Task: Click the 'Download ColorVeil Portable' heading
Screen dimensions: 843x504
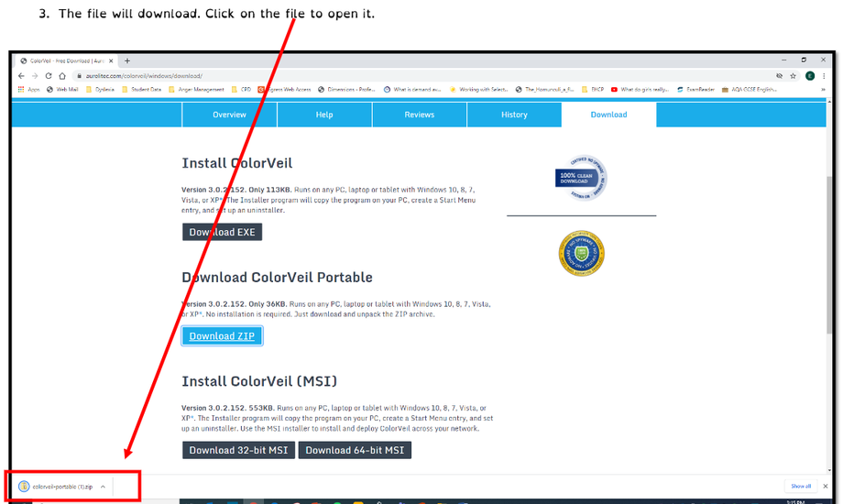Action: tap(277, 278)
